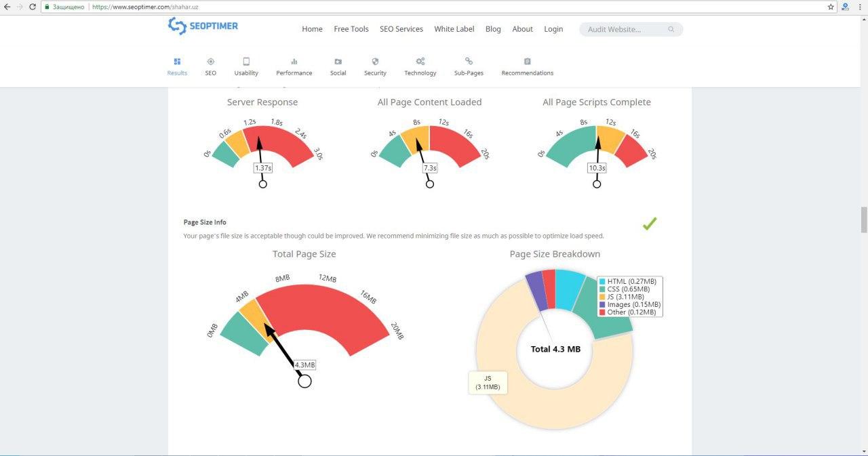Screen dimensions: 868x456
Task: Click the page vertical scrollbar thumb
Action: tap(864, 220)
